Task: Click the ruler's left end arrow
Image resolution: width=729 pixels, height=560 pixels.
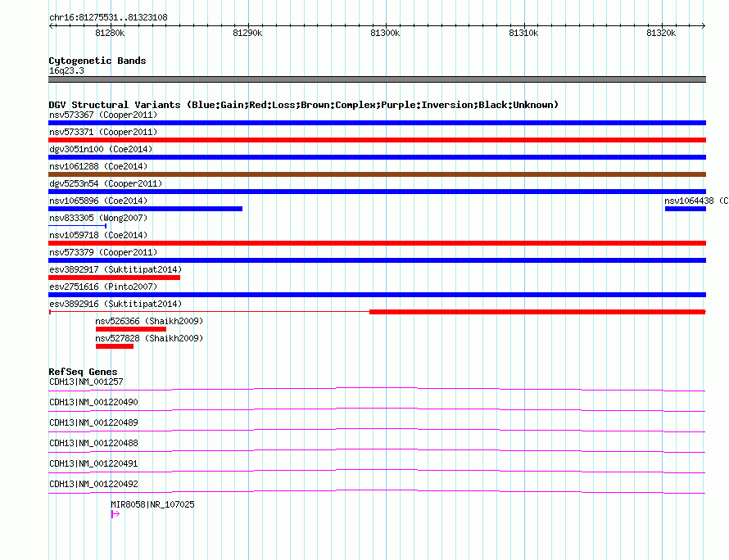Action: point(51,25)
